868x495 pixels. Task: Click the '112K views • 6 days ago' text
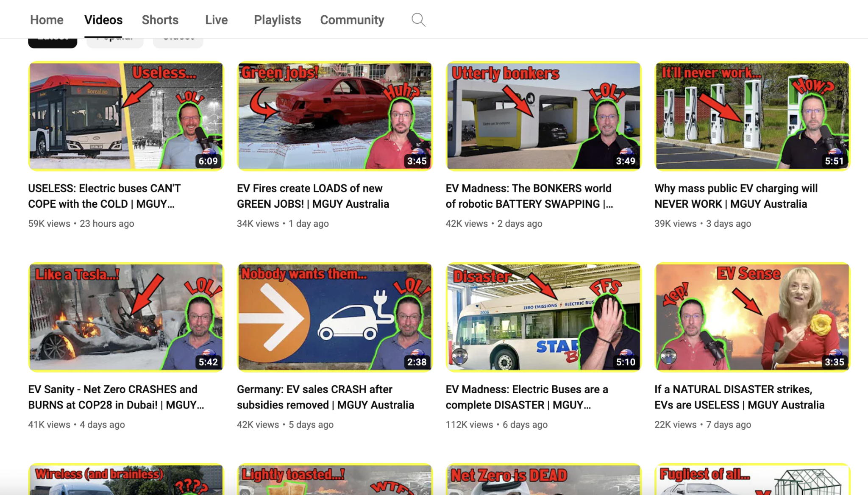tap(497, 424)
